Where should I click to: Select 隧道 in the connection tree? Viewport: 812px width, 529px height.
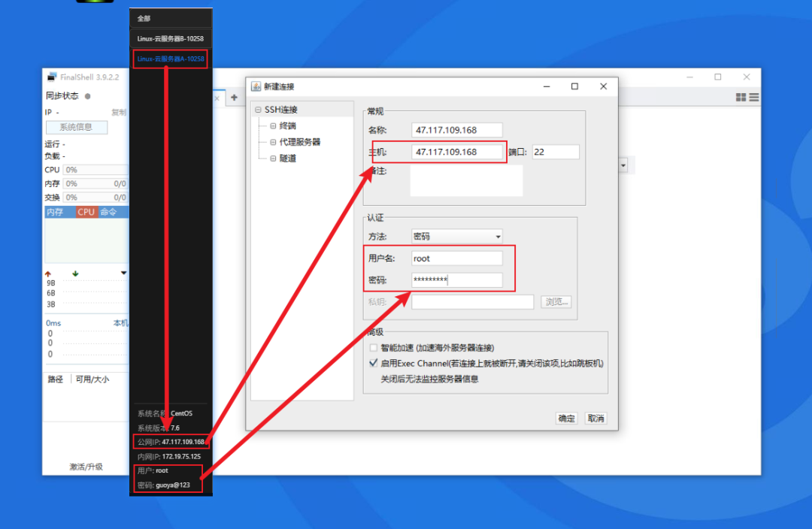click(x=287, y=159)
